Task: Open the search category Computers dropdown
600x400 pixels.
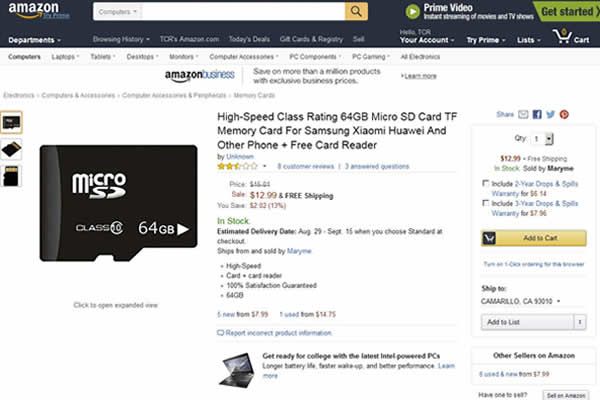Action: pyautogui.click(x=117, y=12)
